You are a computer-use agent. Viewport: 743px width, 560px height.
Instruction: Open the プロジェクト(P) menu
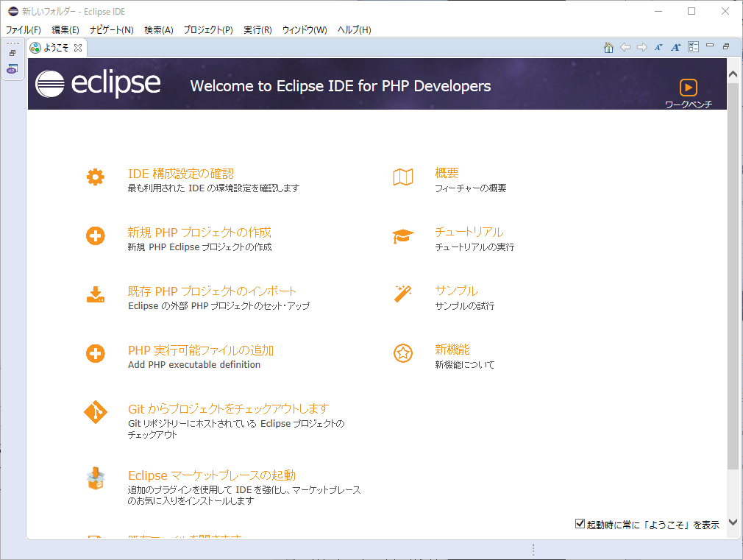[208, 30]
